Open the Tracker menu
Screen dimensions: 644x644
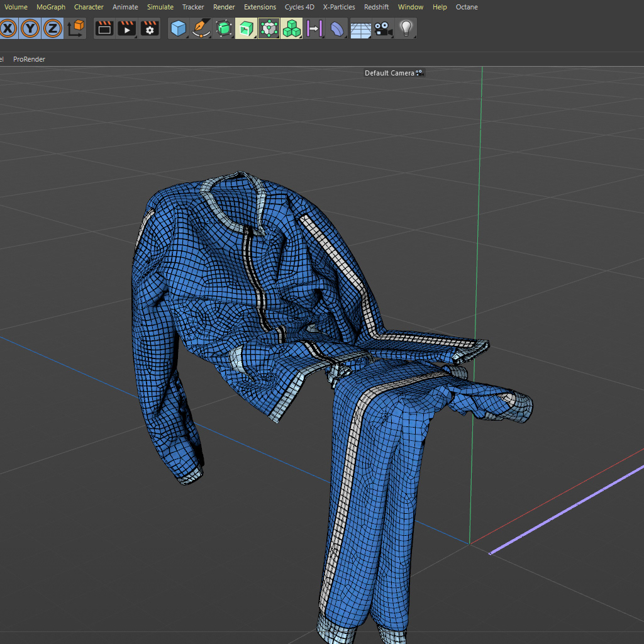pos(193,7)
